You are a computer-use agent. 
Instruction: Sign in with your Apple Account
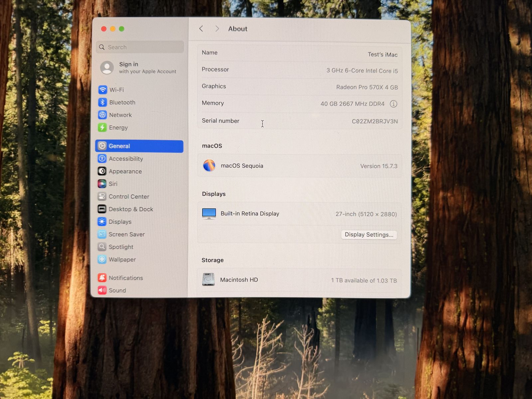point(140,67)
